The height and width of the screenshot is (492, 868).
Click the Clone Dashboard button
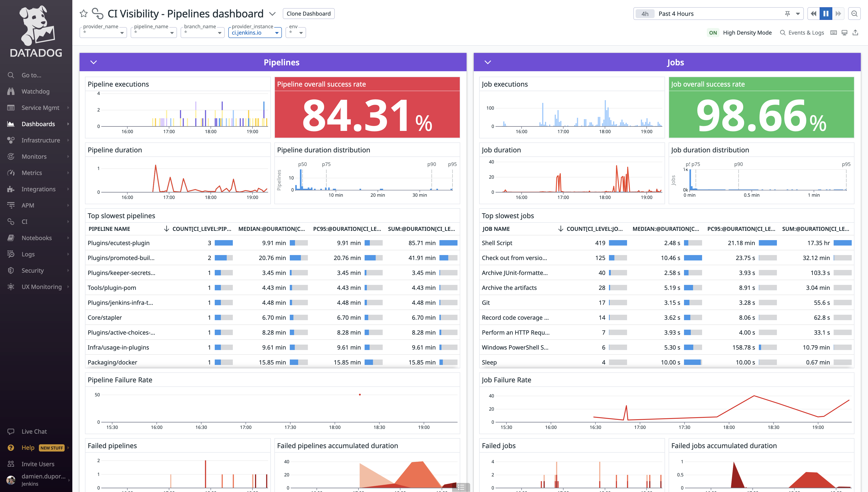tap(308, 14)
